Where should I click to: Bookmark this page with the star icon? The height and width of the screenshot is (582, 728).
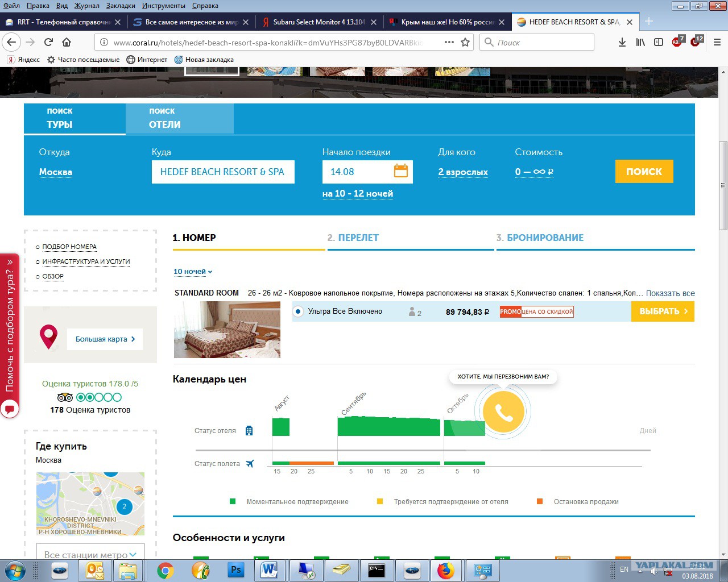point(465,42)
